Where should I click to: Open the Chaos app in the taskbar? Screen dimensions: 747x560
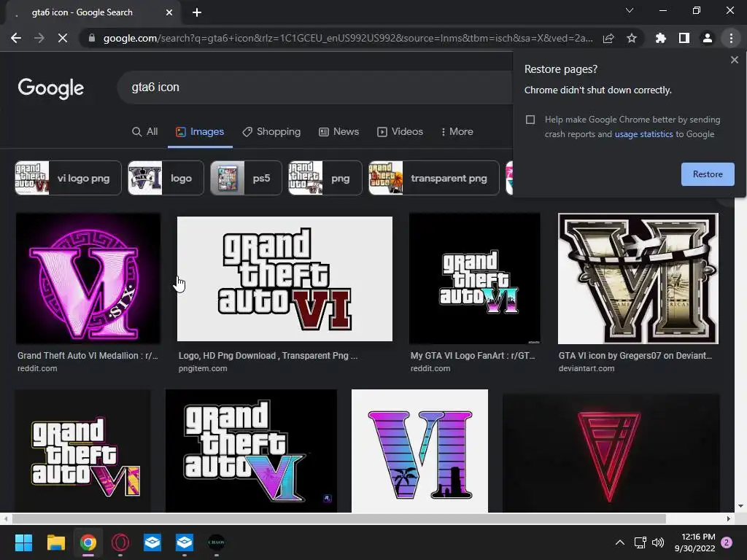[x=216, y=542]
